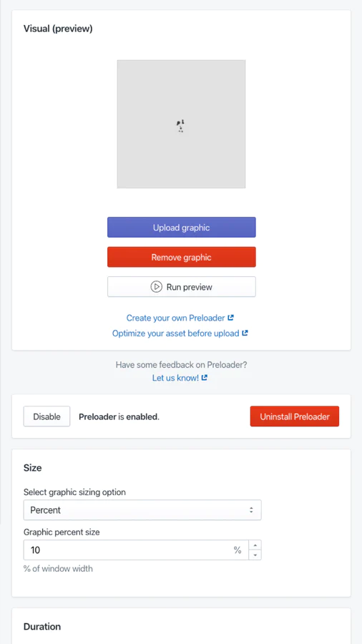Click external-link icon next to Let us know

[x=205, y=377]
